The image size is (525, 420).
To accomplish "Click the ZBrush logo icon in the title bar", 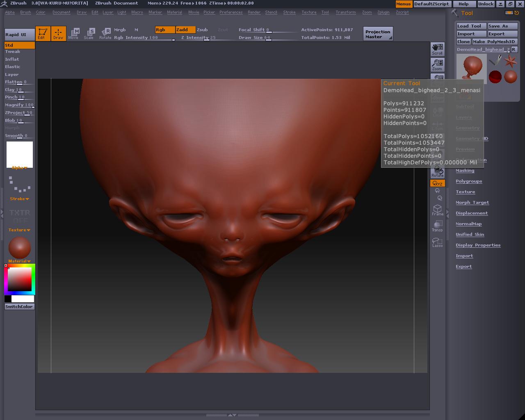I will click(x=5, y=3).
